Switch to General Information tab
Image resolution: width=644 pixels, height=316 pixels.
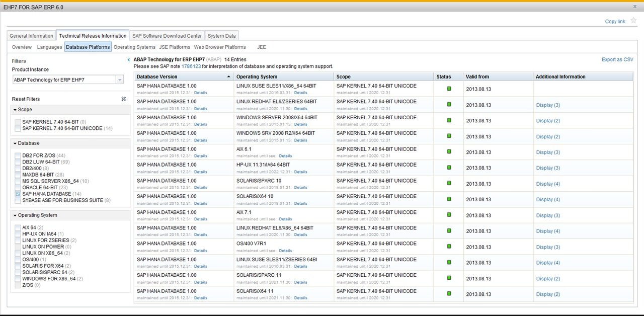(31, 36)
